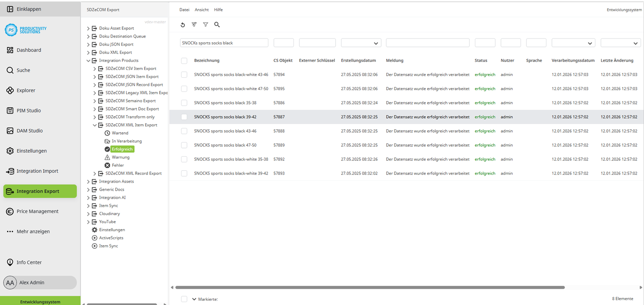Select the Integration AI tree item

tap(112, 198)
